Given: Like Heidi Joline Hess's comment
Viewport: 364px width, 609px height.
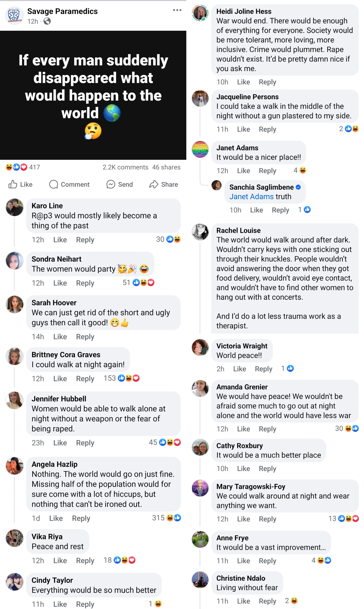Looking at the screenshot, I should coord(244,82).
